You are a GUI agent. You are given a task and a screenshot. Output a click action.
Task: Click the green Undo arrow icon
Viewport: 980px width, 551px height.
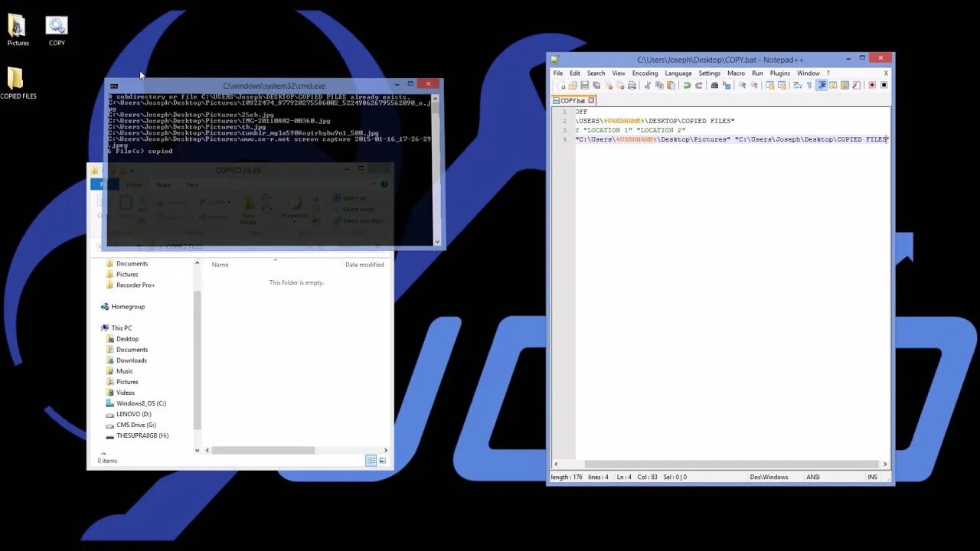click(x=687, y=85)
